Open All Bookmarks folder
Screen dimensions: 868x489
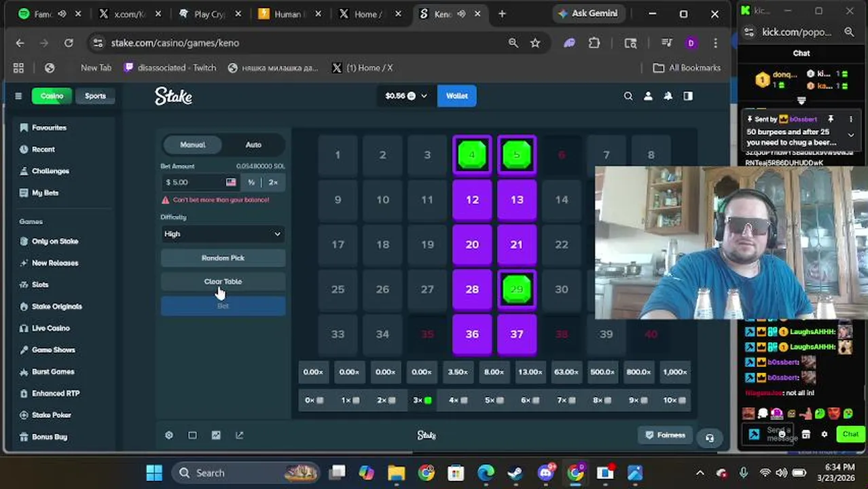tap(687, 68)
